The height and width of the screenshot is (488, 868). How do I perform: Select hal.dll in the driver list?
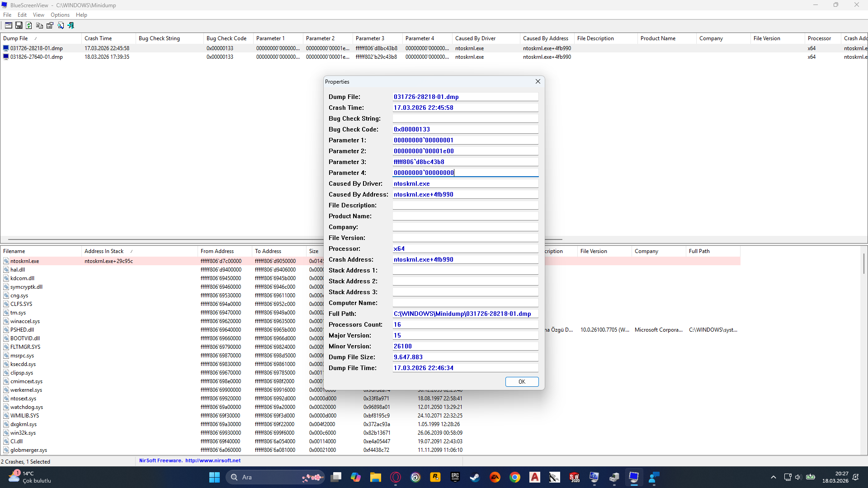pyautogui.click(x=18, y=270)
